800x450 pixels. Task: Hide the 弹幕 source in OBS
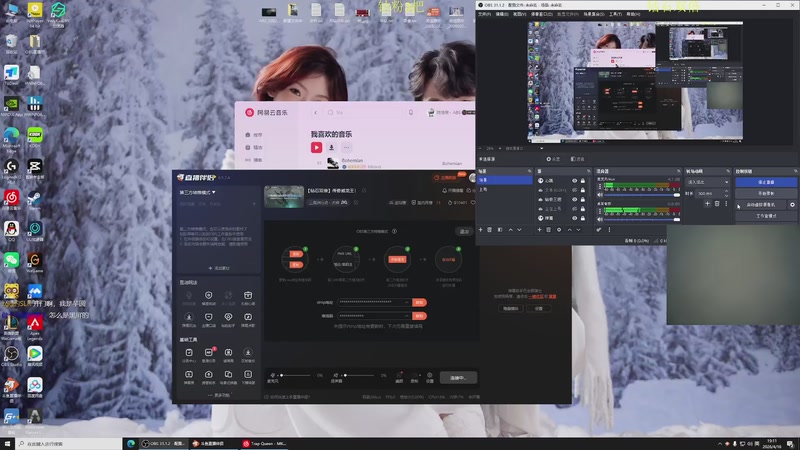point(574,218)
